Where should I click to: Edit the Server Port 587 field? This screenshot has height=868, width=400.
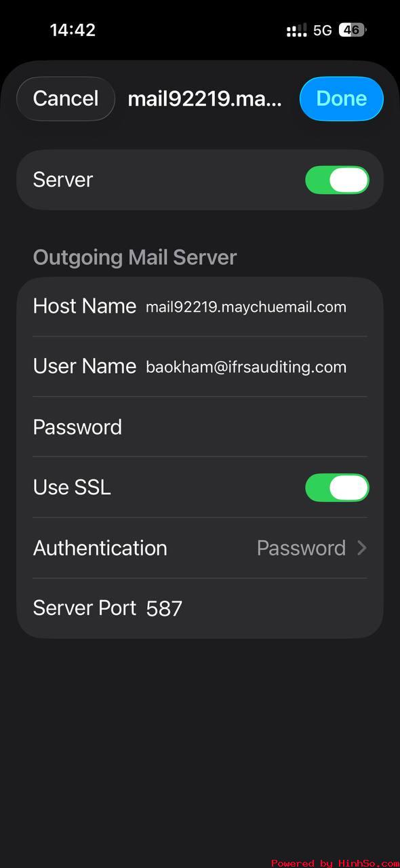tap(164, 608)
